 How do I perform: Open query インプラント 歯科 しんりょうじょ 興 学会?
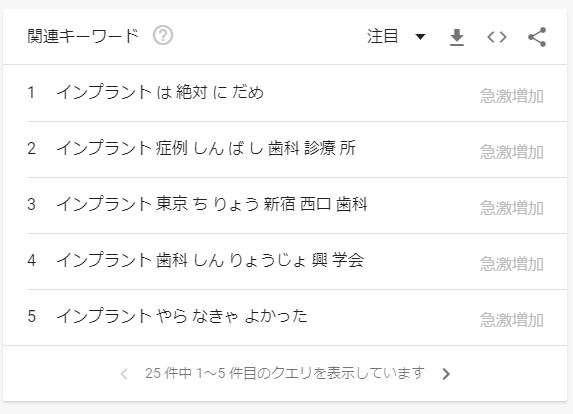(x=210, y=260)
